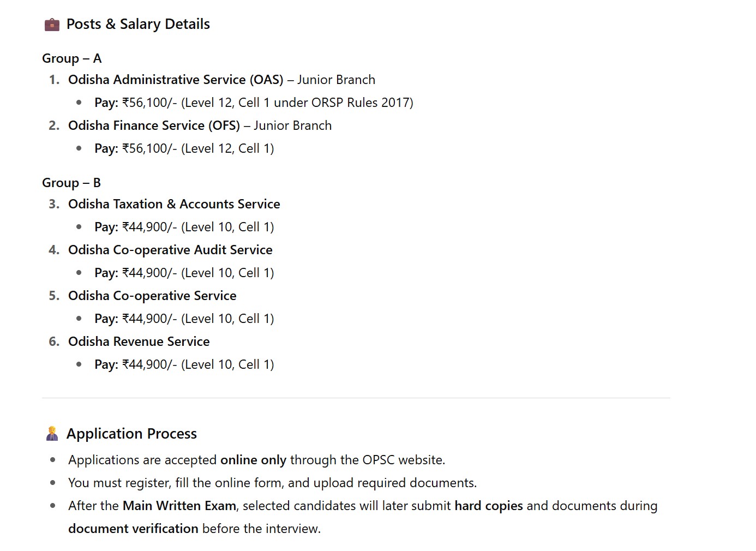
Task: Click the briefcase emoji beside Posts & Salary Details
Action: click(52, 25)
